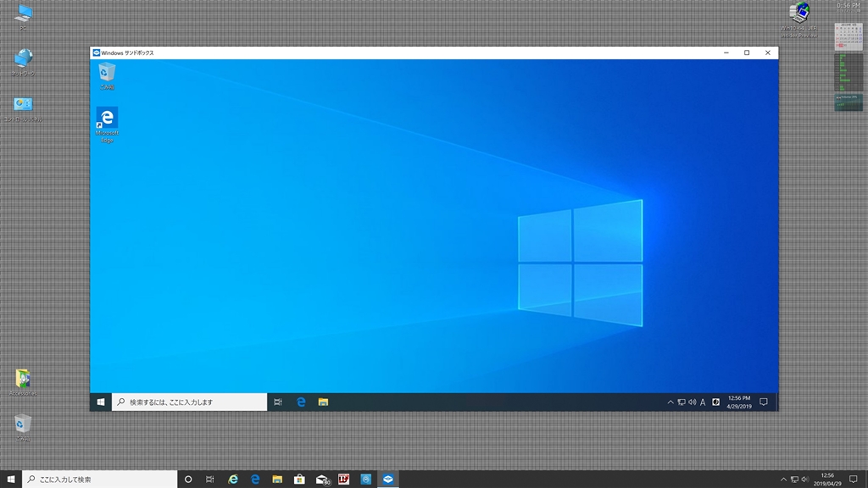Open host volume tray icon
This screenshot has width=868, height=488.
pos(805,480)
